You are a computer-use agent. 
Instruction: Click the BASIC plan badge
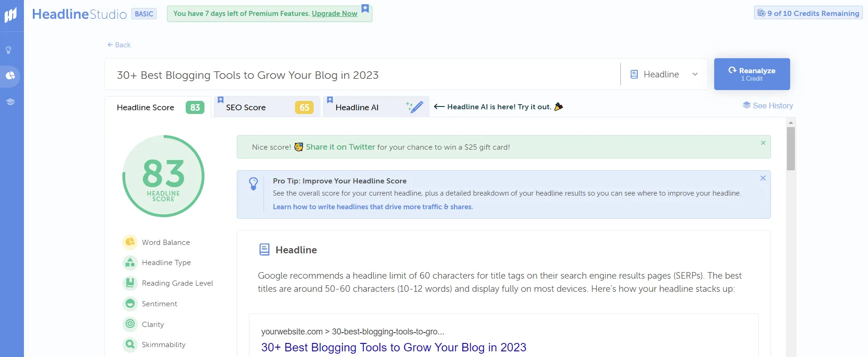coord(144,14)
